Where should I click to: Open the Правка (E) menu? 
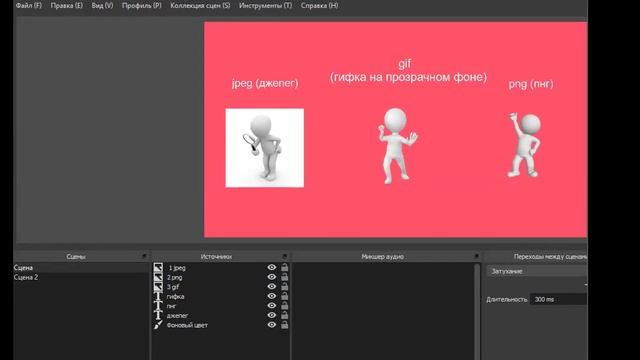click(67, 6)
